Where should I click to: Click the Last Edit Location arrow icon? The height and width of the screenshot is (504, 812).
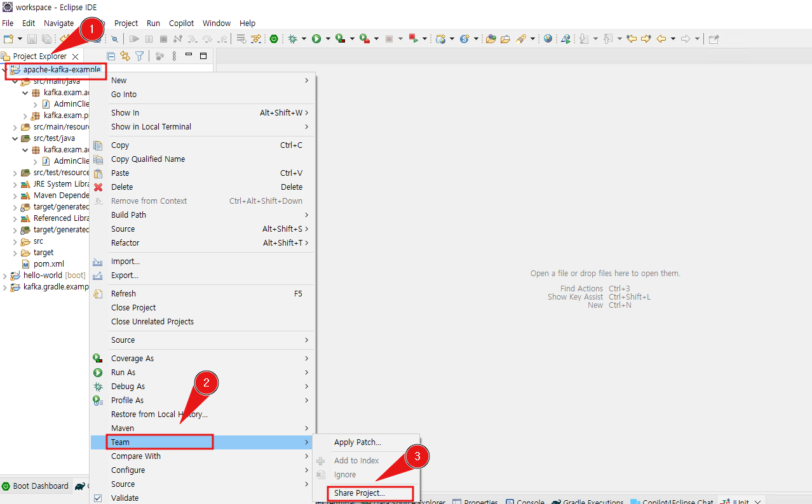click(x=632, y=39)
